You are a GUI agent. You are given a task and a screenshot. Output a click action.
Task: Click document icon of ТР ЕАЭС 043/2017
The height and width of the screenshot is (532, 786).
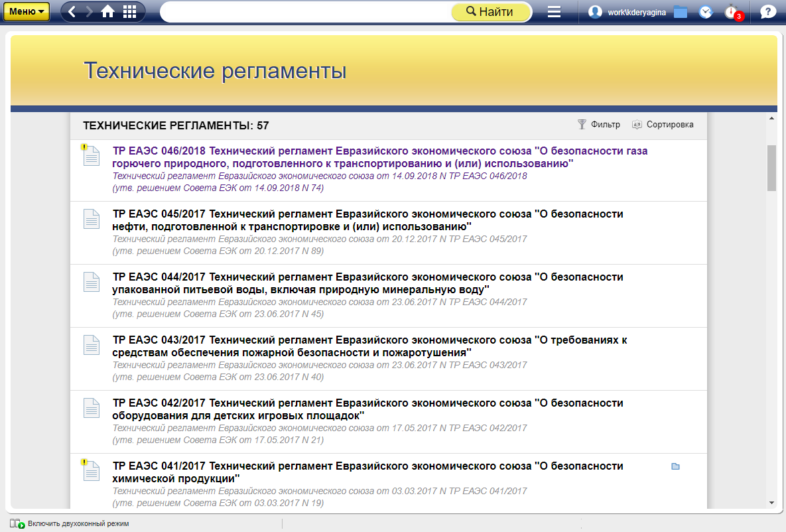[92, 345]
